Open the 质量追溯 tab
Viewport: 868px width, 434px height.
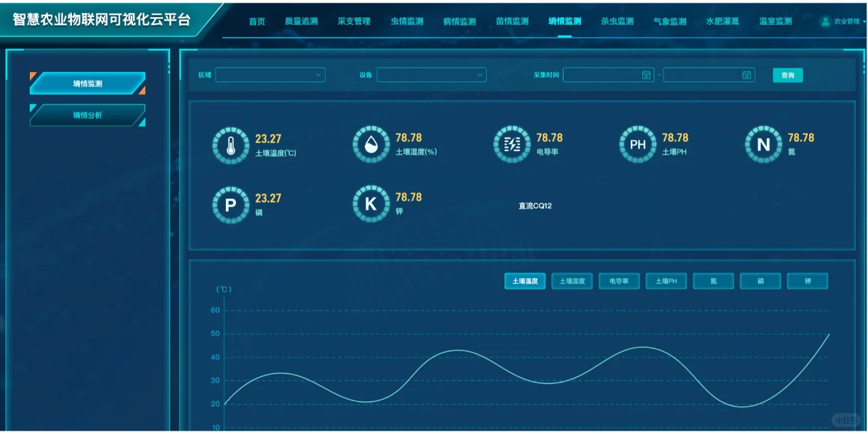point(301,21)
